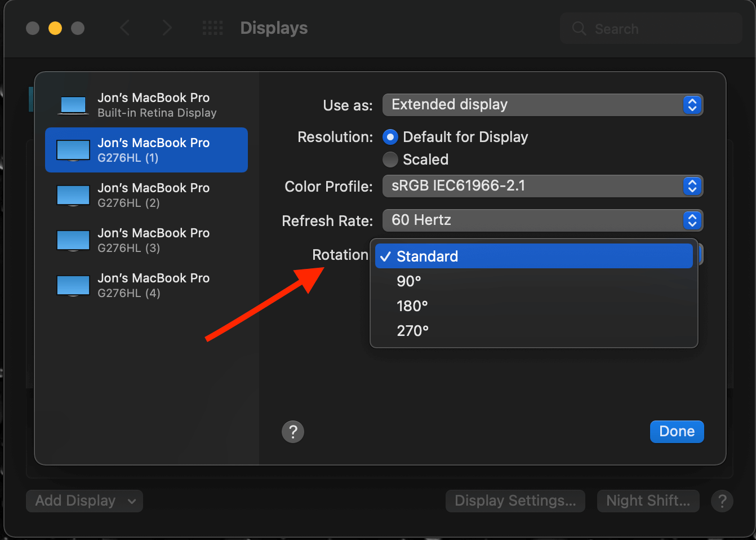Open help next to the Night Shift button
Image resolution: width=756 pixels, height=540 pixels.
point(722,501)
